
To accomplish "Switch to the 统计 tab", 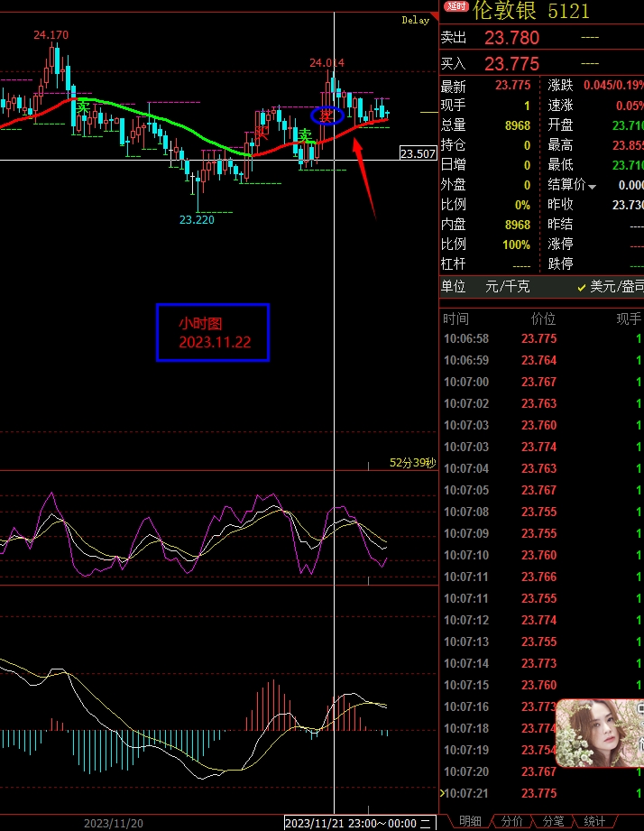I will pos(594,821).
